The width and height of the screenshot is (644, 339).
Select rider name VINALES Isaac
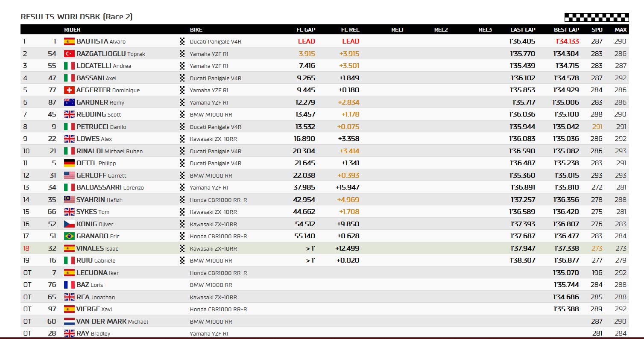pyautogui.click(x=97, y=248)
